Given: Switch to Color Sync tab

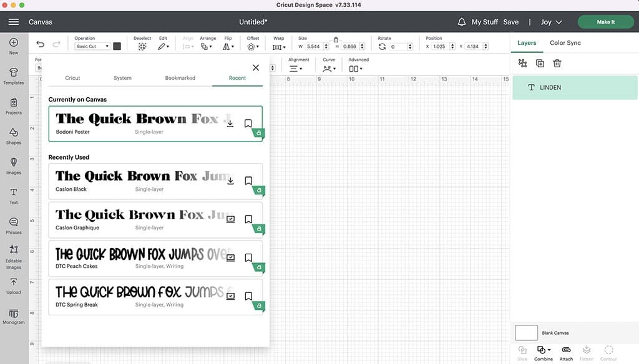Looking at the screenshot, I should click(565, 43).
